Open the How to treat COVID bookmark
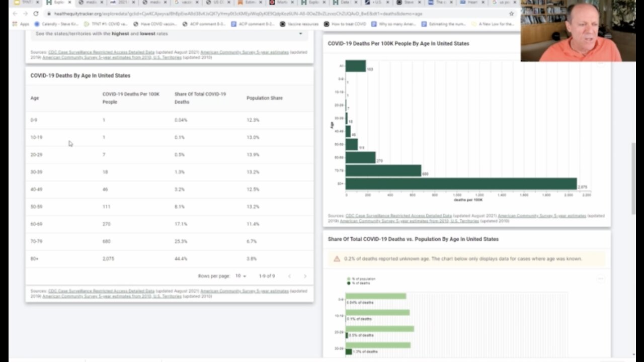This screenshot has height=362, width=644. [x=346, y=24]
